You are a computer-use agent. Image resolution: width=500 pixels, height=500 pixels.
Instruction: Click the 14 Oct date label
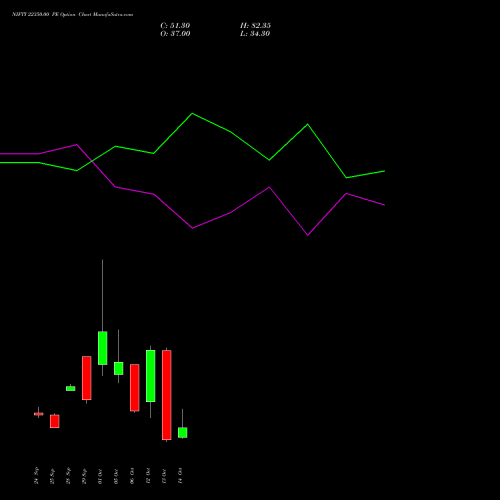click(x=181, y=476)
